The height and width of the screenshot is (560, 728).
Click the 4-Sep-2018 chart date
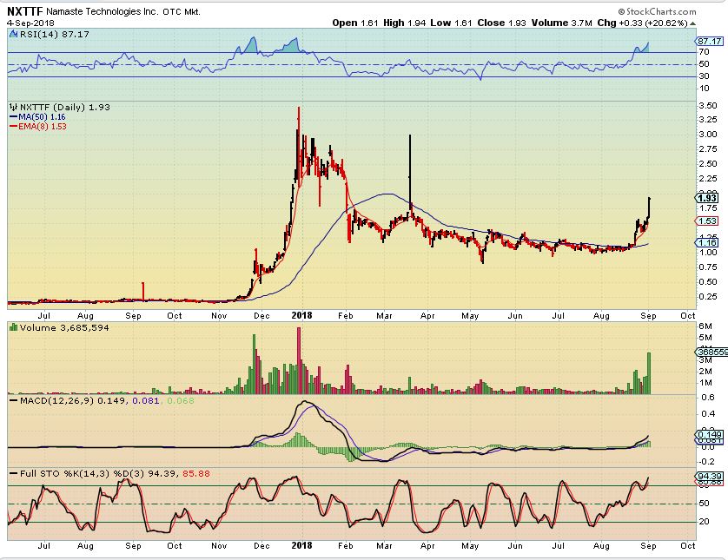pyautogui.click(x=30, y=23)
